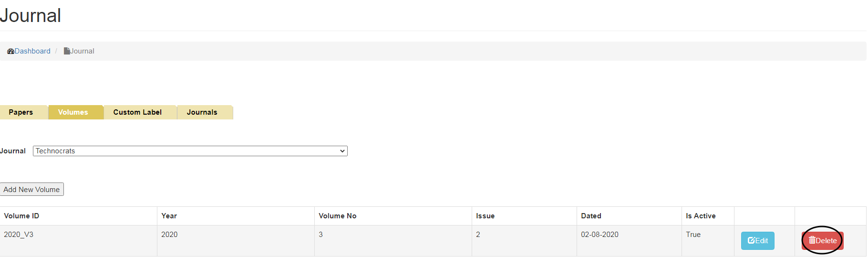Click the arrow on the Journal select box
The image size is (868, 279).
click(x=342, y=151)
